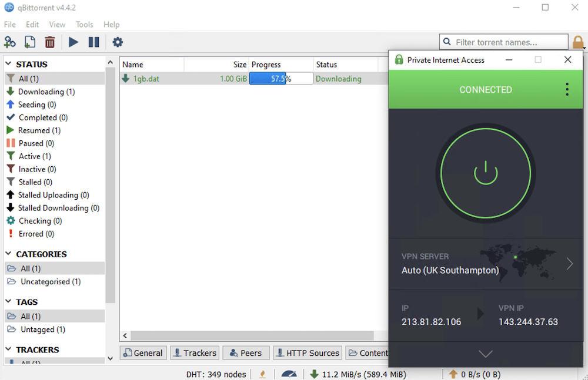
Task: Select Untagged (1) tag filter
Action: click(55, 329)
